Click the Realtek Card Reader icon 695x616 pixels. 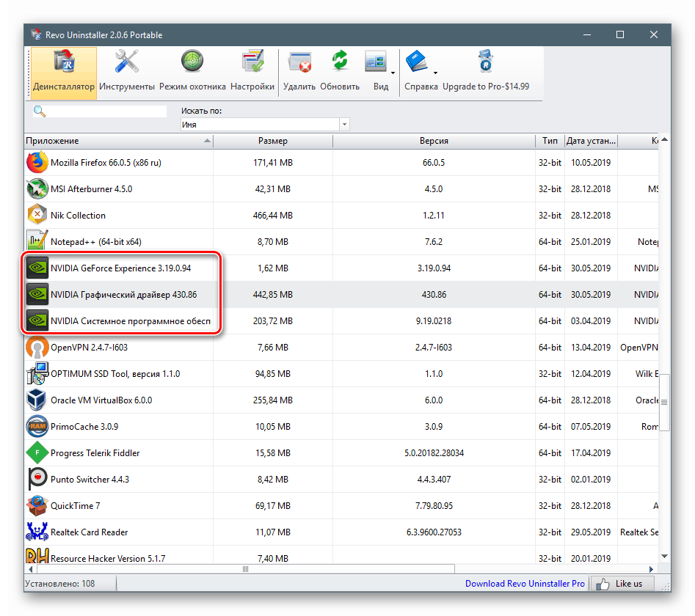coord(37,532)
